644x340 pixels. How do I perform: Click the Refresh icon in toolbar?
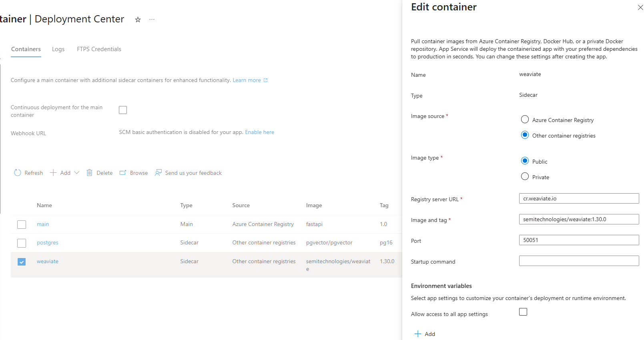point(18,173)
